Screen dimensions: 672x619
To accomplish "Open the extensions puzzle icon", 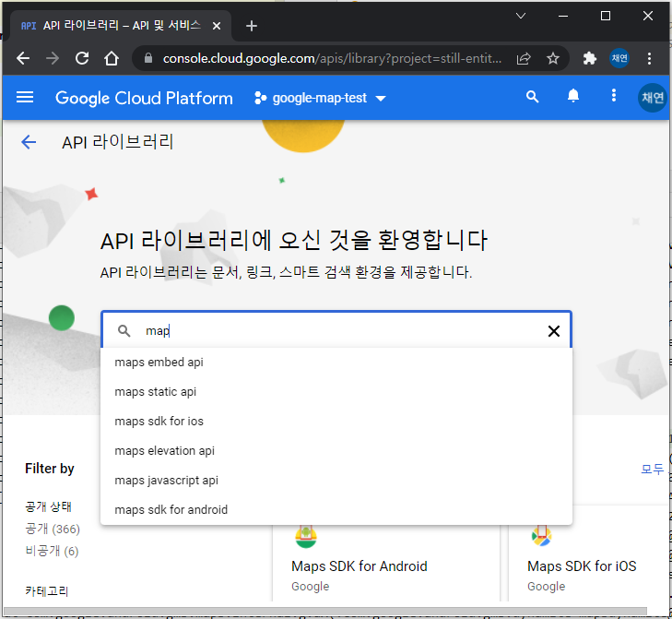I will coord(590,58).
